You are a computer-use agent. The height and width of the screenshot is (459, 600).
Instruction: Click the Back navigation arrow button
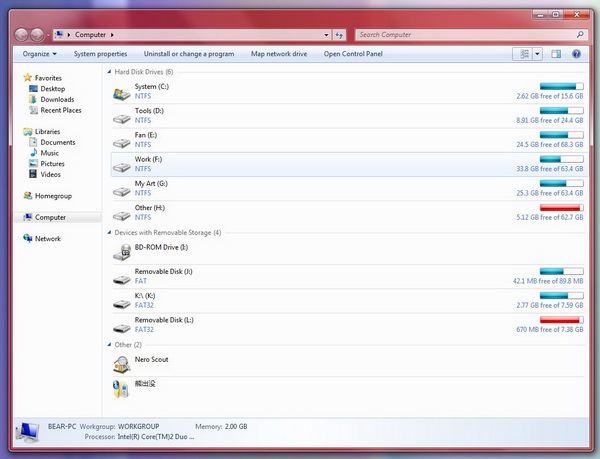[x=22, y=34]
